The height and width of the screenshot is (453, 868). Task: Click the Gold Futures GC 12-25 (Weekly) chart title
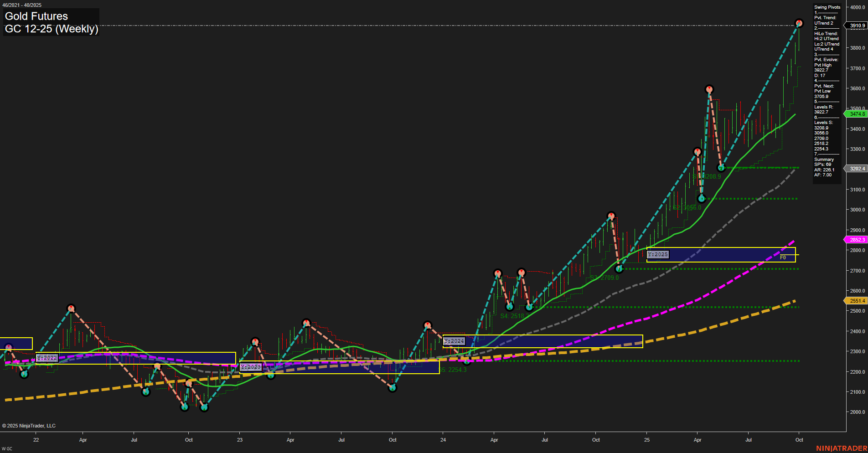tap(51, 22)
